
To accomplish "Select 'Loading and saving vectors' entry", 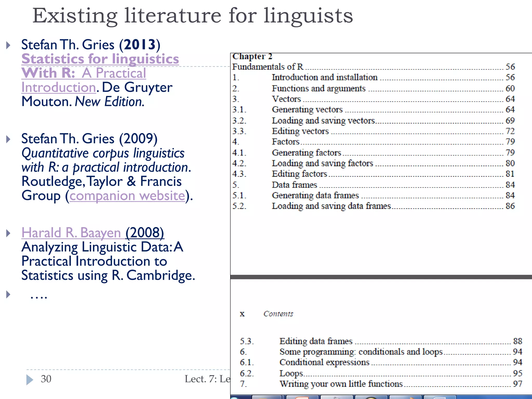I will point(373,121).
